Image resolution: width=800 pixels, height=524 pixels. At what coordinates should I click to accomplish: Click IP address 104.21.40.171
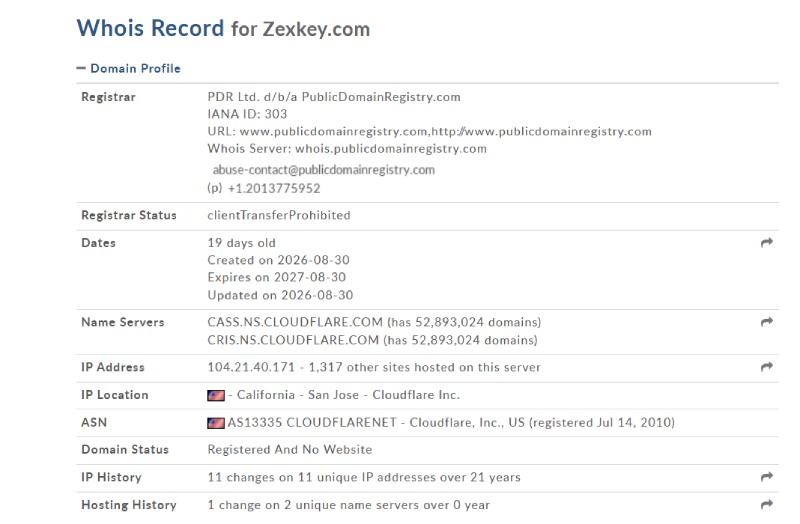[x=251, y=367]
